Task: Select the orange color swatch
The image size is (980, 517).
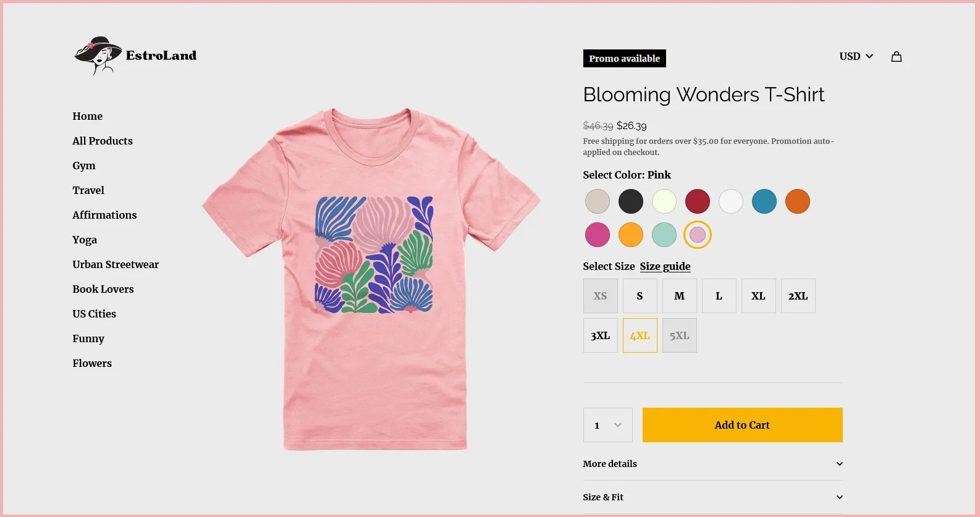Action: 798,201
